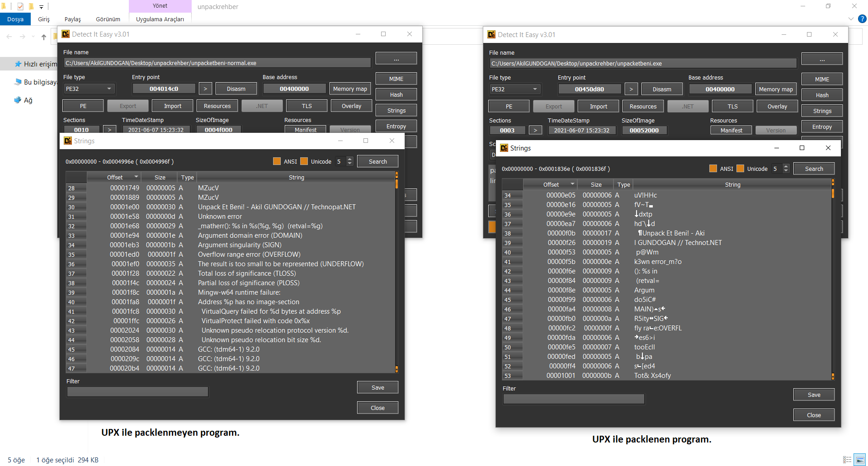This screenshot has width=868, height=466.
Task: Open the Görünüm ribbon tab
Action: pos(108,19)
